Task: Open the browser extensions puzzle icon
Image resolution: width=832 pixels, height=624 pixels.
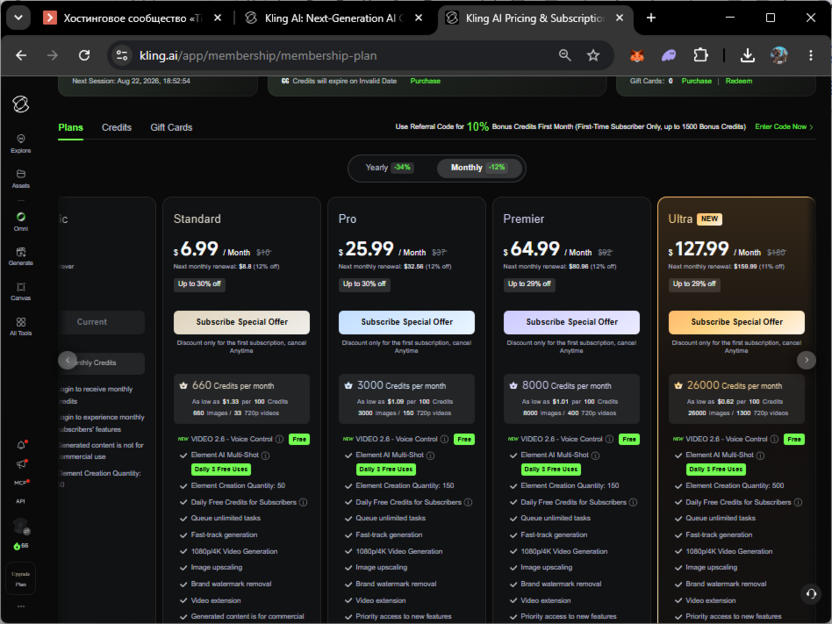Action: [x=700, y=55]
